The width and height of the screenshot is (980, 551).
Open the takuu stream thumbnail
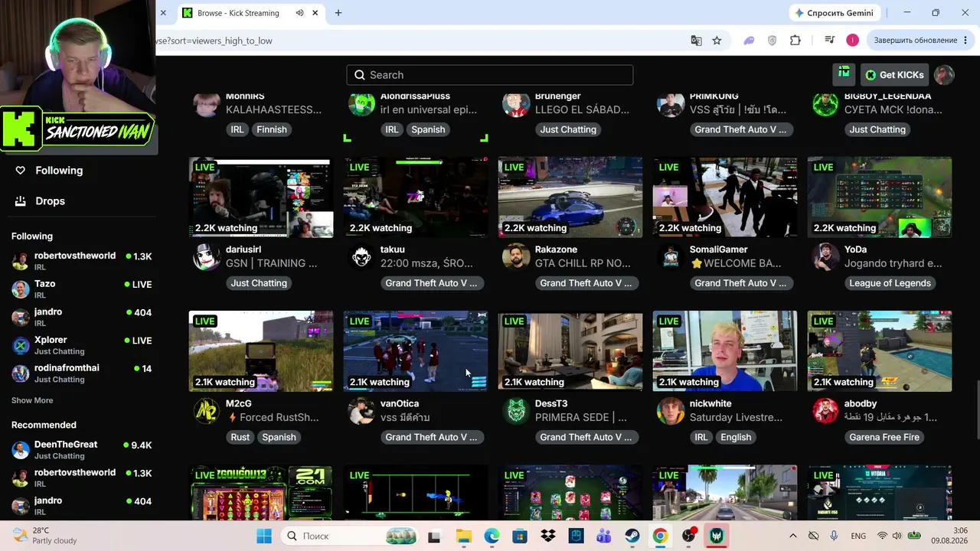pyautogui.click(x=416, y=197)
